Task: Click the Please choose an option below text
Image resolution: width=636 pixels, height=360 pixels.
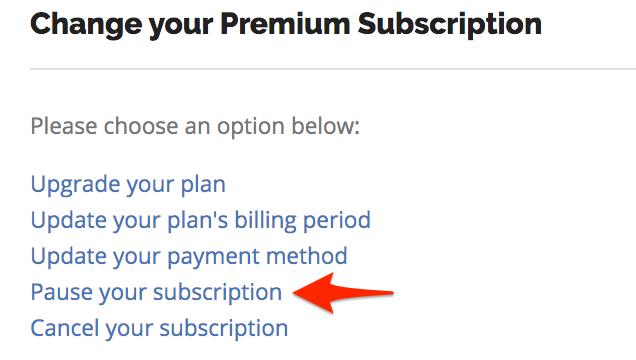Action: click(195, 127)
